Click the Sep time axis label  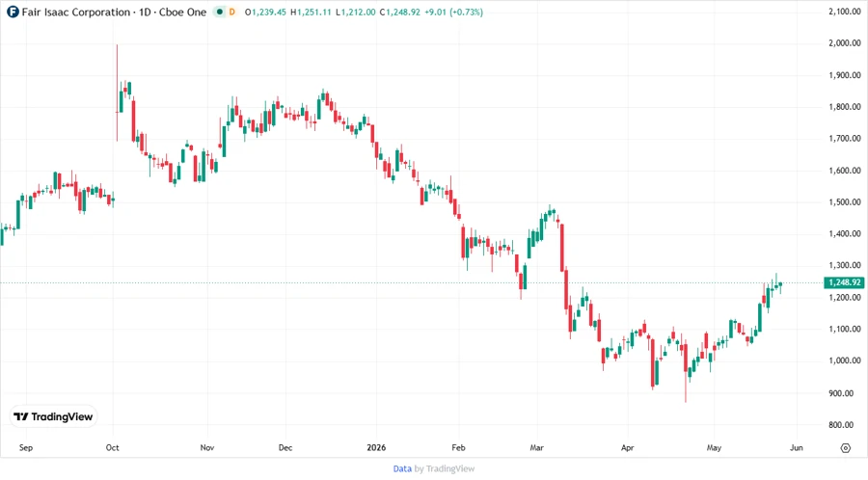point(26,447)
